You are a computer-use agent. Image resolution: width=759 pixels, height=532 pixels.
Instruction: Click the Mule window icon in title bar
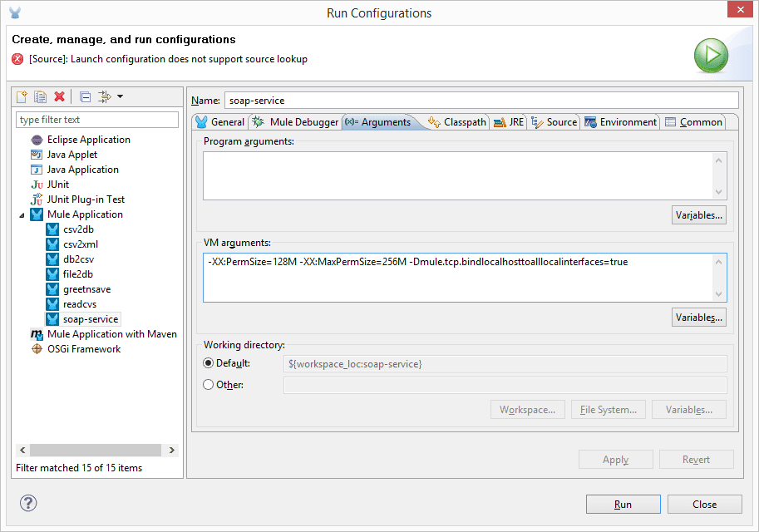point(15,12)
